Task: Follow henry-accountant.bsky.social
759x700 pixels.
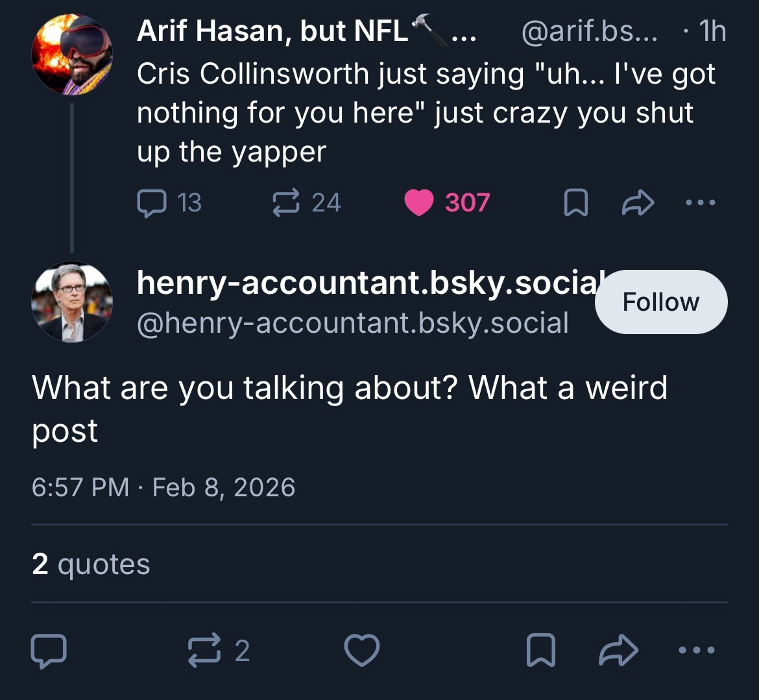Action: tap(660, 302)
